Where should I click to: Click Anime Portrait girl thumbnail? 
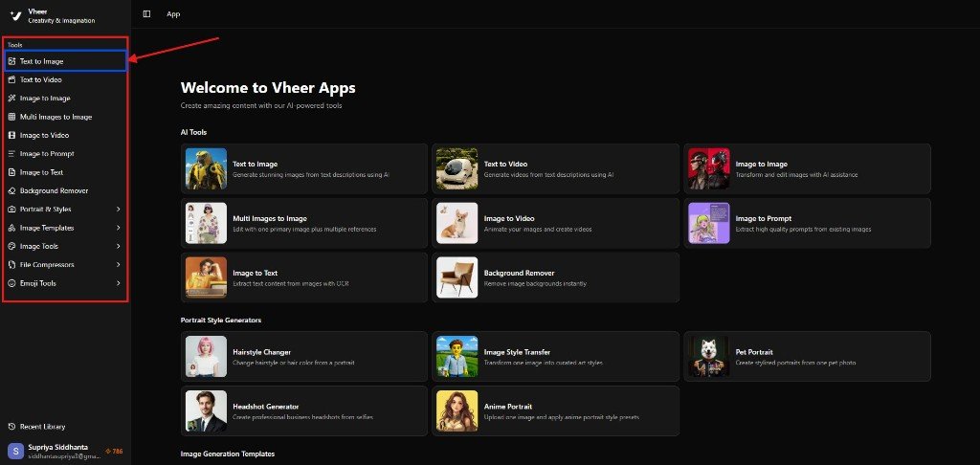(457, 411)
